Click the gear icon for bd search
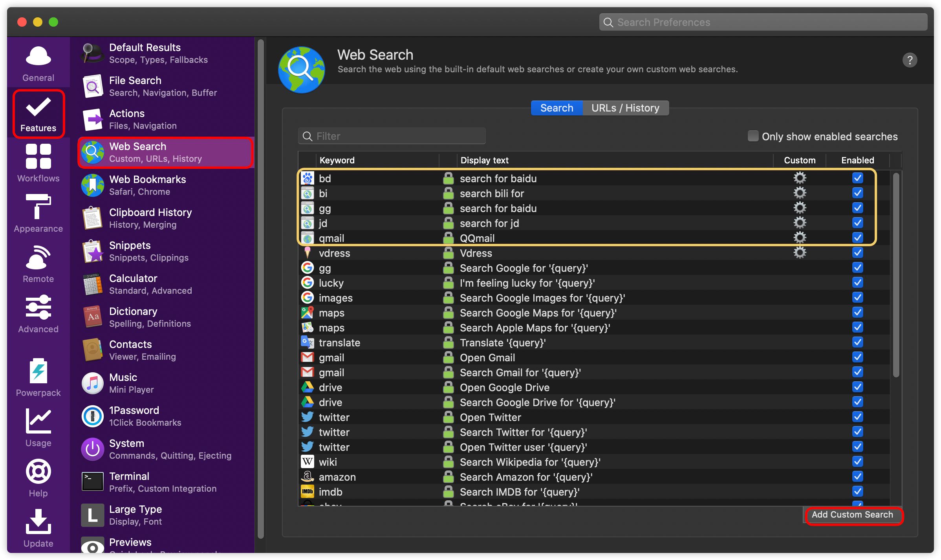 point(799,178)
